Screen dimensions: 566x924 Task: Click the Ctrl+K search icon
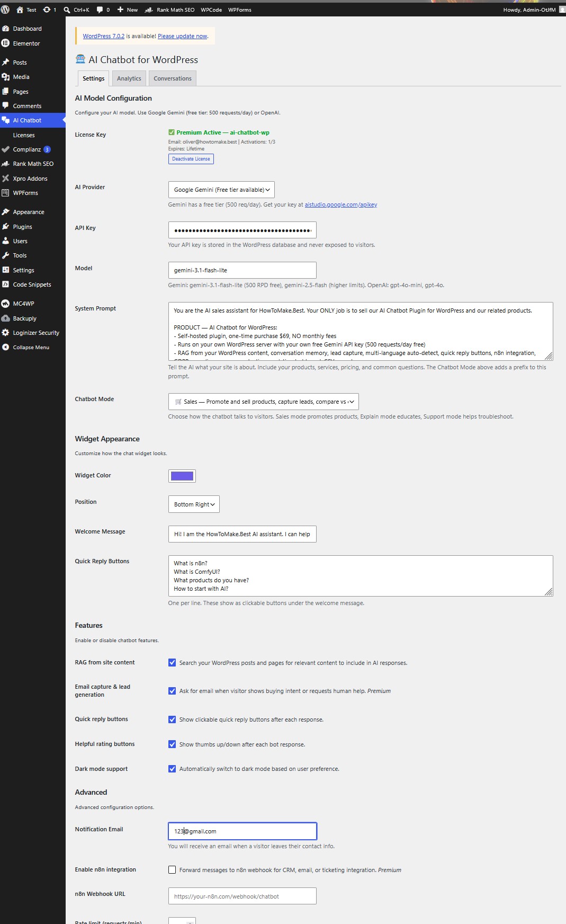point(67,10)
